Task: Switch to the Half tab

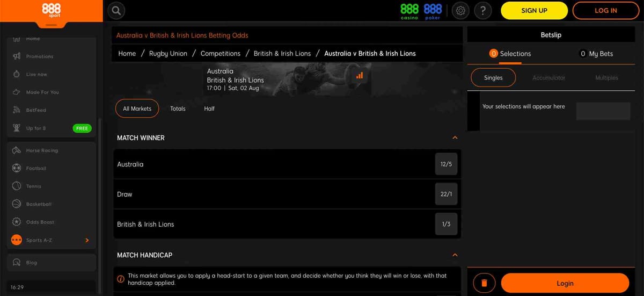Action: [209, 109]
